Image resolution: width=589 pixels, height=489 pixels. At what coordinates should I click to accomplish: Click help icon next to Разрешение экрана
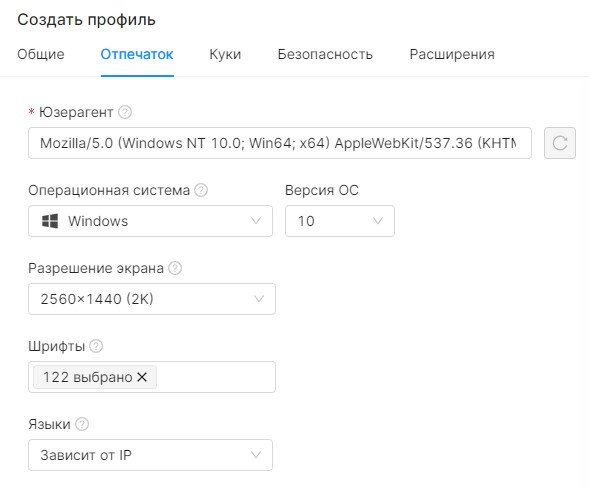pos(175,268)
